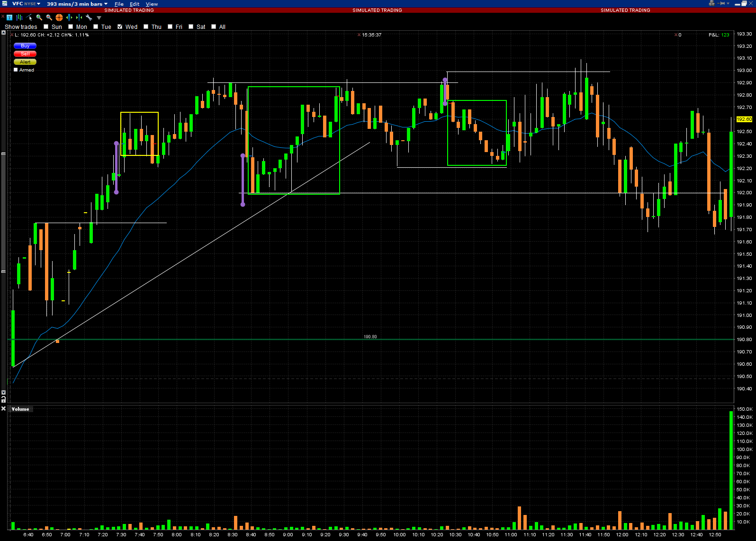This screenshot has width=756, height=541.
Task: Dismiss the 15:35:37 time label via its X
Action: [359, 35]
